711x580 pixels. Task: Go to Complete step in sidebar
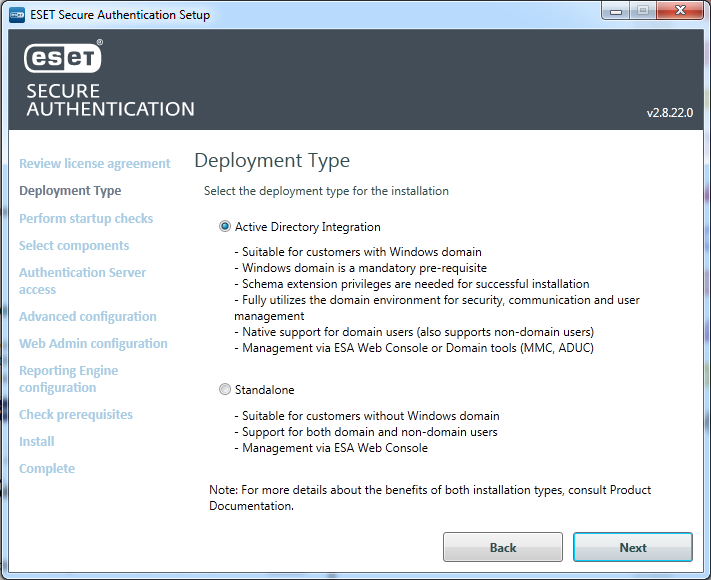[47, 468]
